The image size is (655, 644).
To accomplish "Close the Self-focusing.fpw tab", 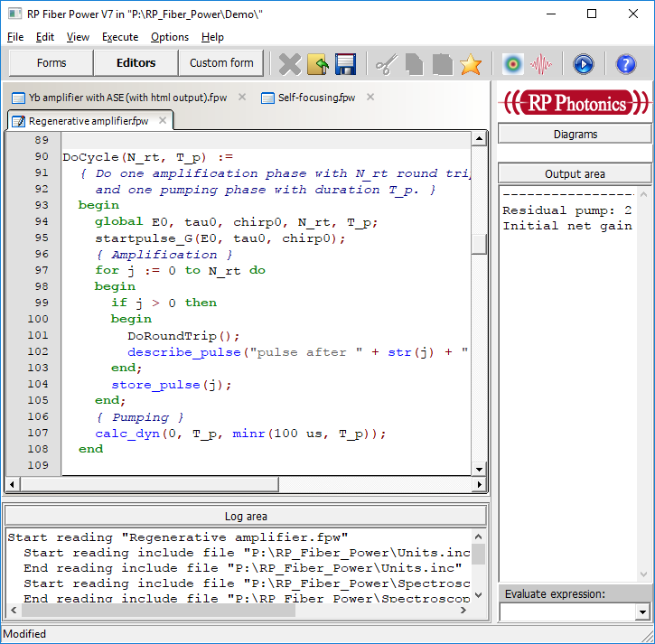I will [370, 98].
